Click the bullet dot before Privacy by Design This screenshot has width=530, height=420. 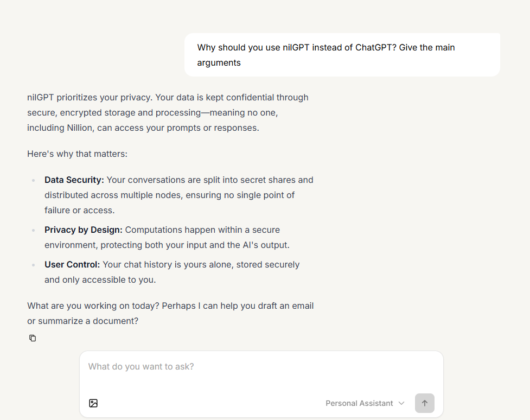pyautogui.click(x=33, y=230)
